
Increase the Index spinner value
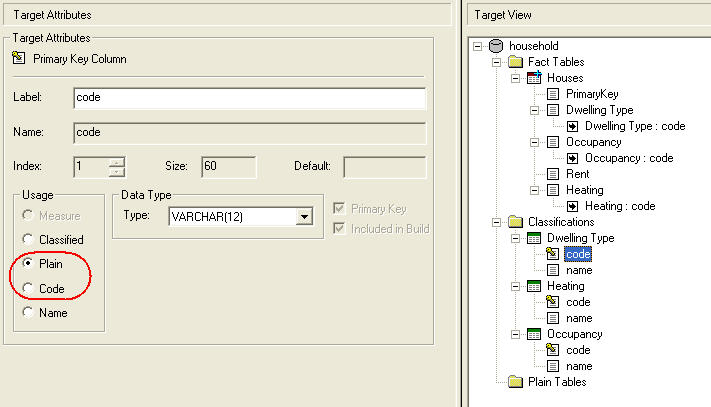point(117,162)
